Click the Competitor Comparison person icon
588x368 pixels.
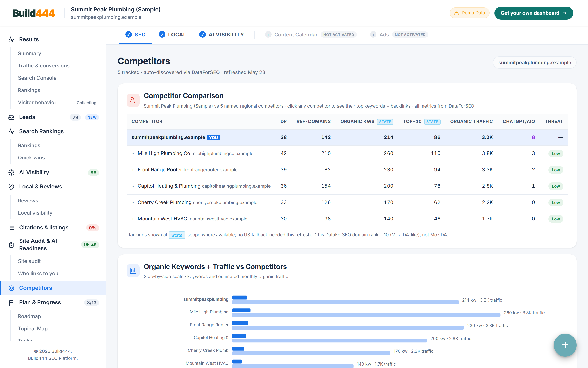pyautogui.click(x=133, y=100)
